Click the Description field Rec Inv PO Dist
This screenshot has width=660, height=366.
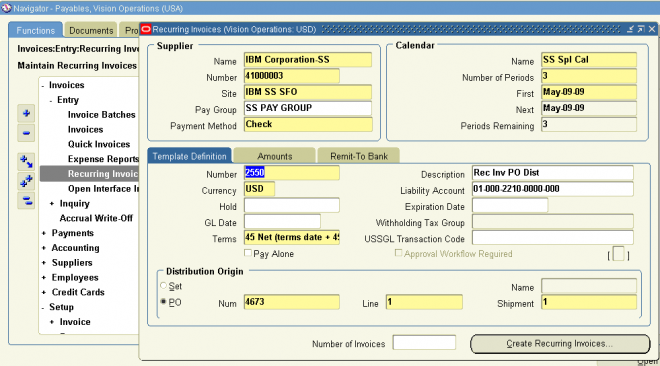pos(553,172)
